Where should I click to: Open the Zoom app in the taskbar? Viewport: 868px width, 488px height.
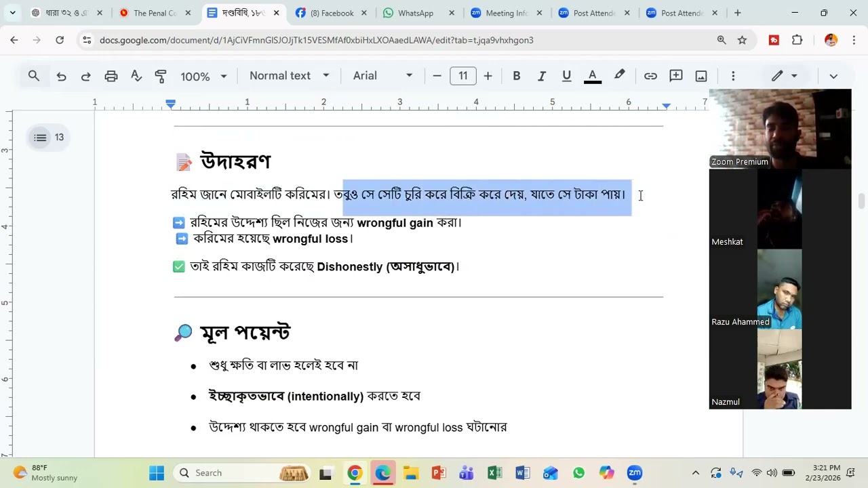pyautogui.click(x=634, y=473)
